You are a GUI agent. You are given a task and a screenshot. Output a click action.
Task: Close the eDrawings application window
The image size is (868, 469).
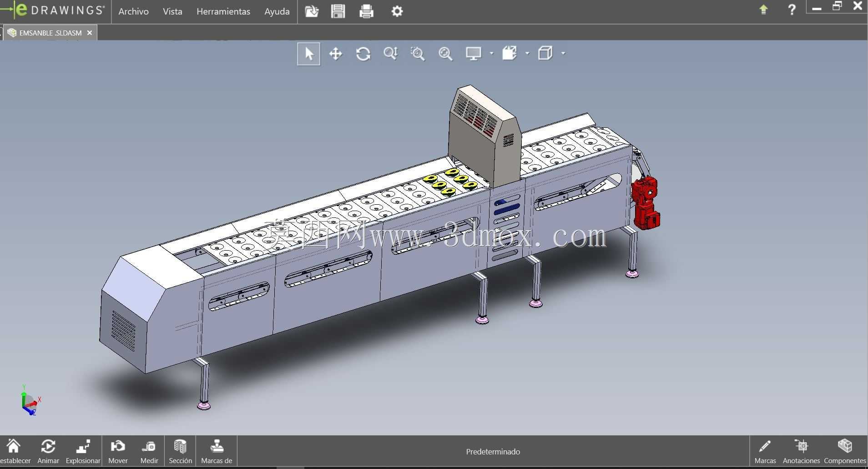858,6
